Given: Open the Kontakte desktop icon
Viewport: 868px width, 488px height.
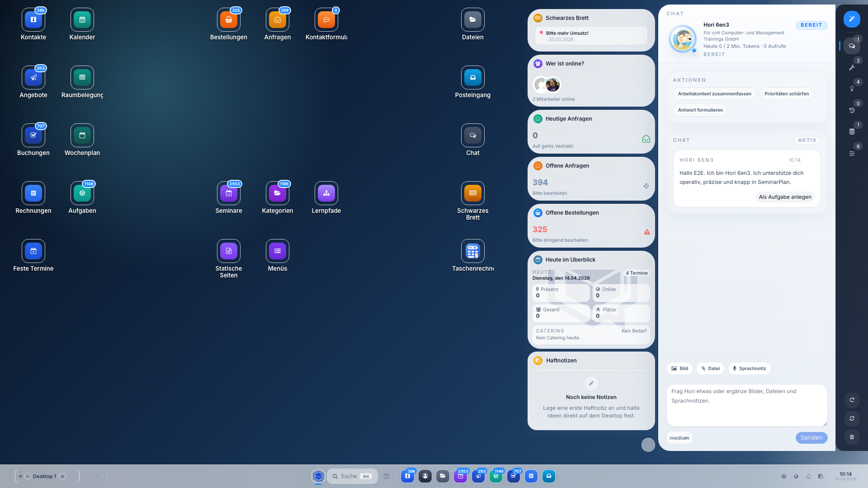Looking at the screenshot, I should 33,19.
